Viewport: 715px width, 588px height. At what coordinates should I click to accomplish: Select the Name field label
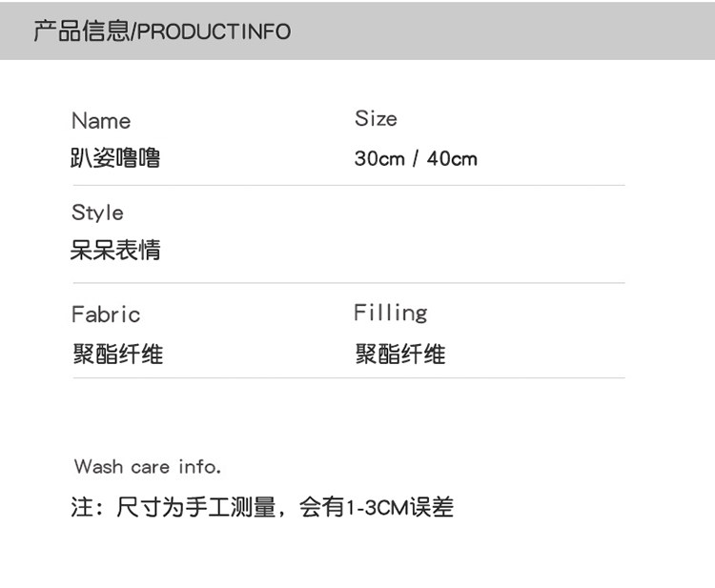click(101, 121)
